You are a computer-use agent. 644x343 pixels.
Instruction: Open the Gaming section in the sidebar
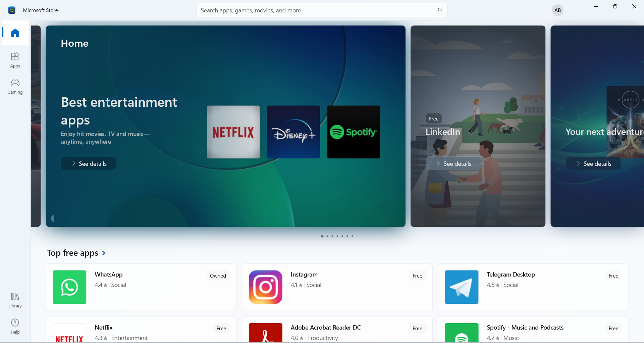(14, 86)
